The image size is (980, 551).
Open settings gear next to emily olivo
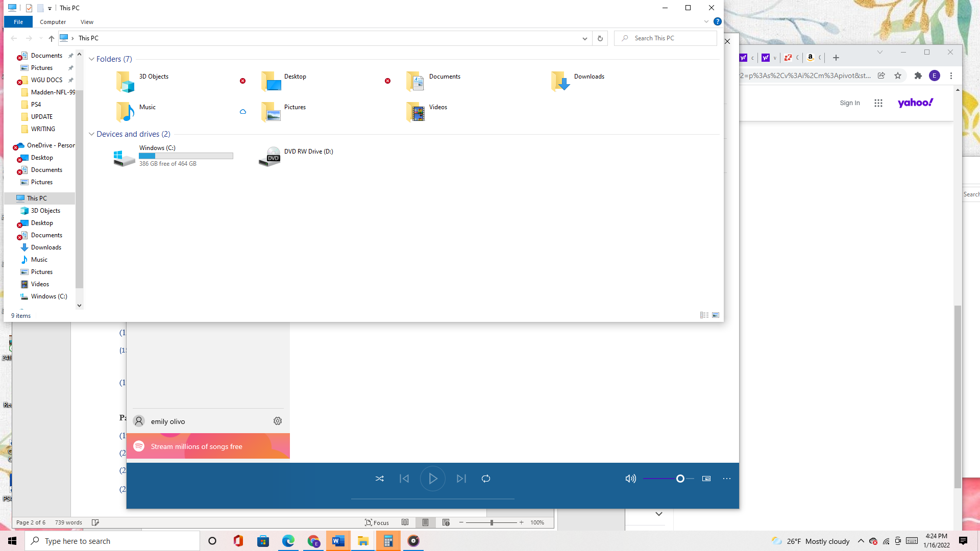(x=277, y=421)
